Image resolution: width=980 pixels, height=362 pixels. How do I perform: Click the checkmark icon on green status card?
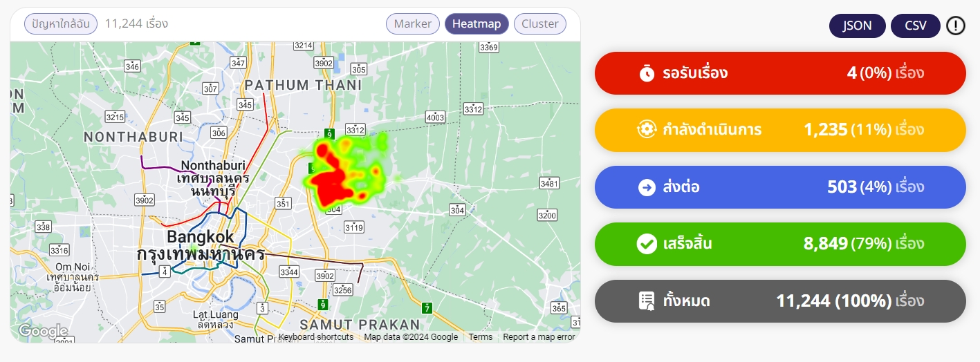(647, 244)
